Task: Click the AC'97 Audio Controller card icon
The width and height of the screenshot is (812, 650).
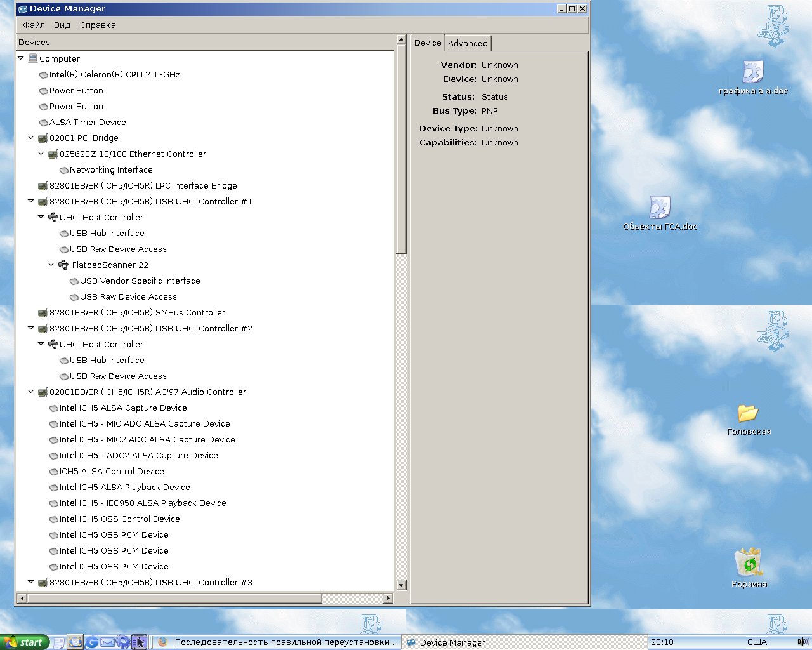Action: 43,392
